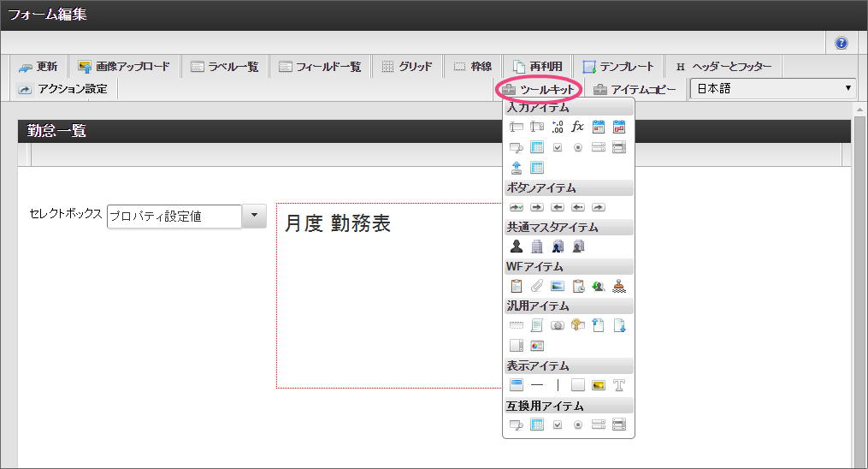Add the gear event button item
Viewport: 868px width, 469px height.
point(558,325)
